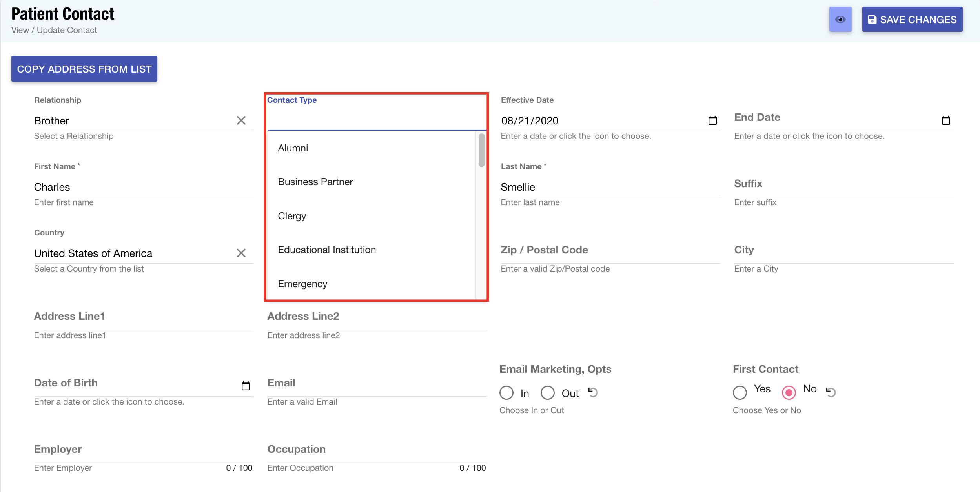Clear the Brother relationship selection

(241, 120)
